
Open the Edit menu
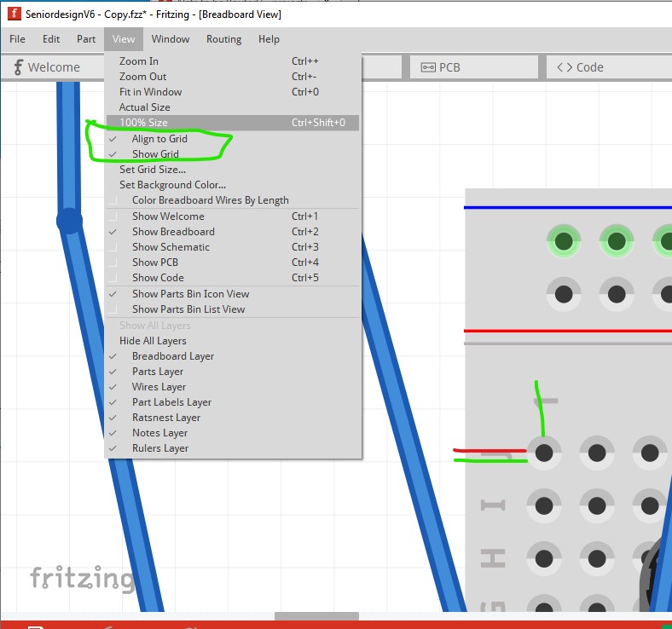[51, 39]
